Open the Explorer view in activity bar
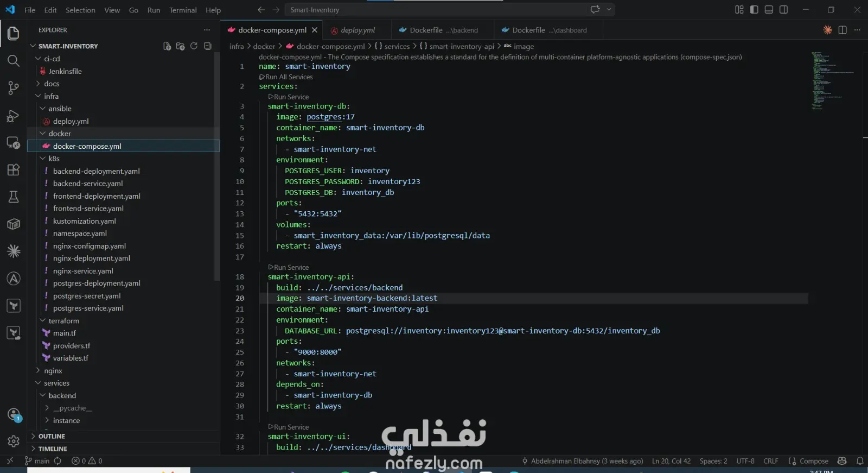 tap(14, 34)
